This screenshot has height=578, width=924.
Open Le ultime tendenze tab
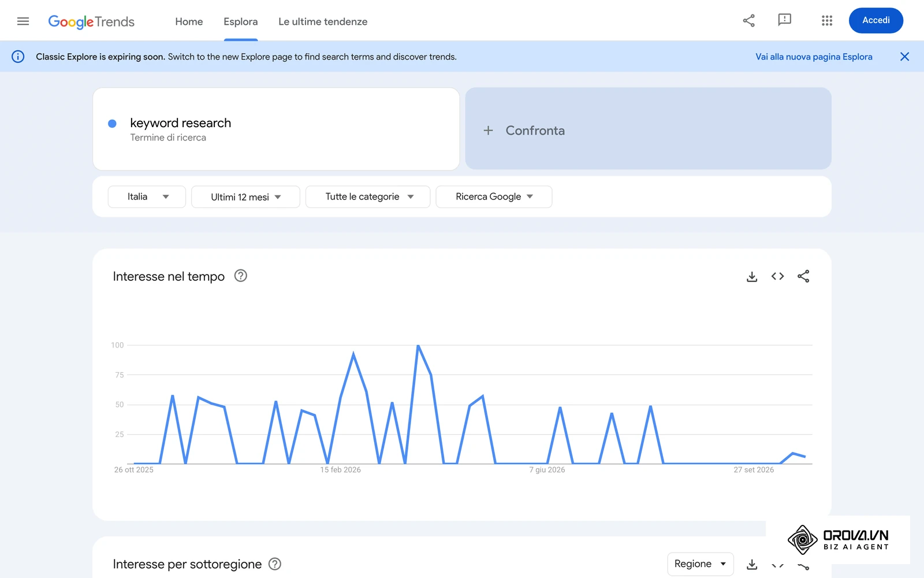coord(323,21)
